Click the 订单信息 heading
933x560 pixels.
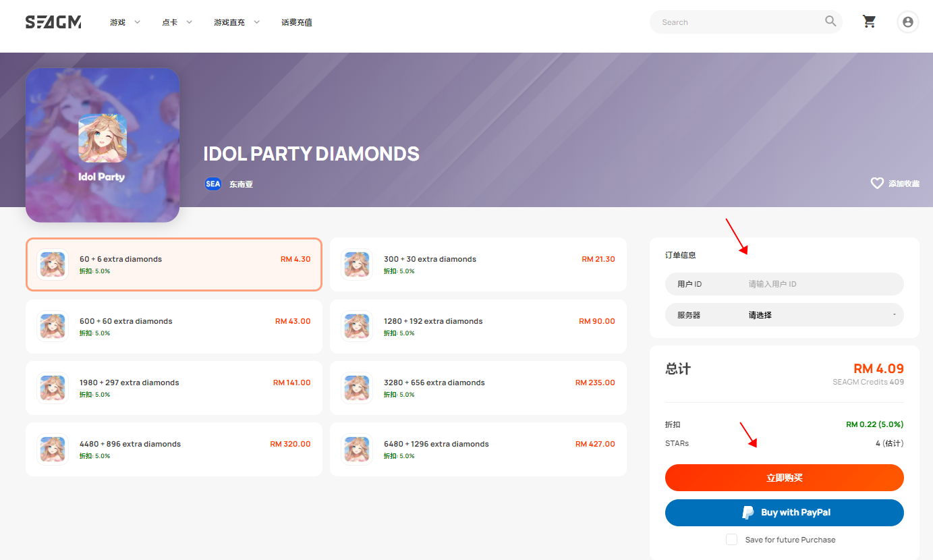pos(681,255)
